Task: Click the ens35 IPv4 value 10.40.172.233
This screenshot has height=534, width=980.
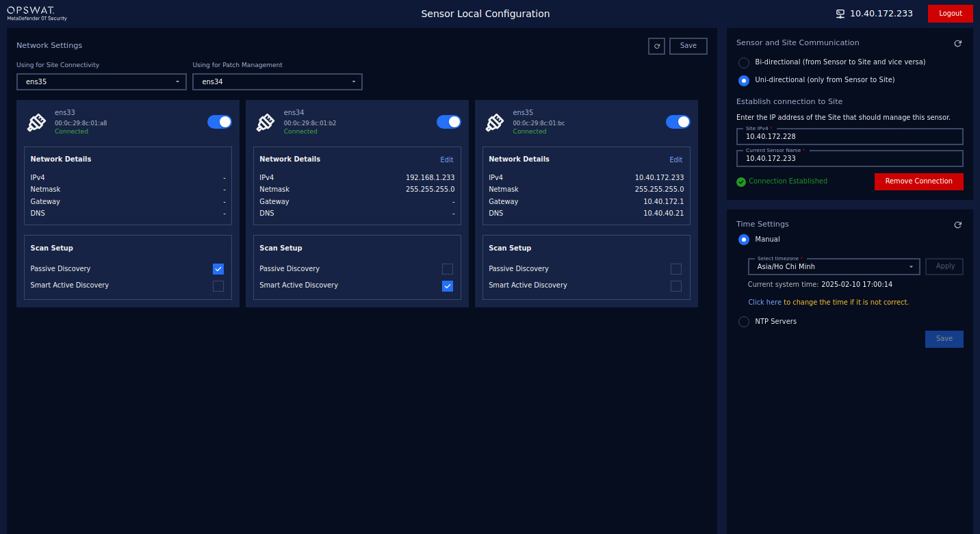Action: [659, 178]
